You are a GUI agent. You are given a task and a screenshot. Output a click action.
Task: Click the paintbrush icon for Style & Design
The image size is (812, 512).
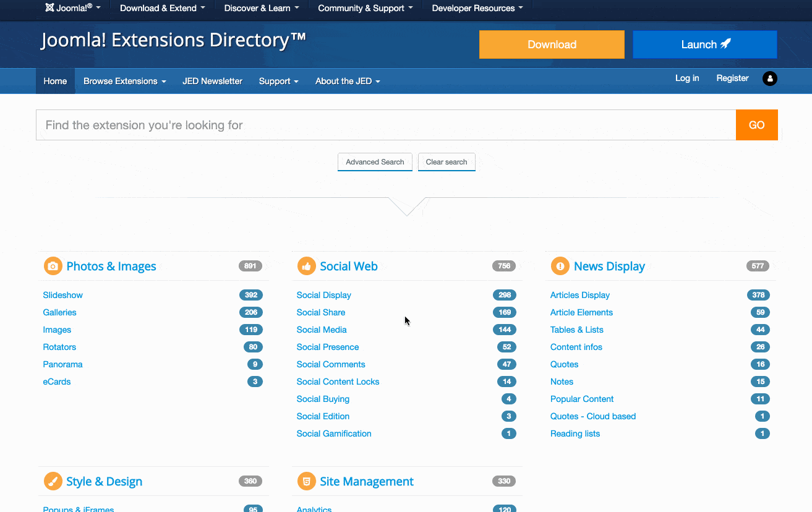pos(53,482)
